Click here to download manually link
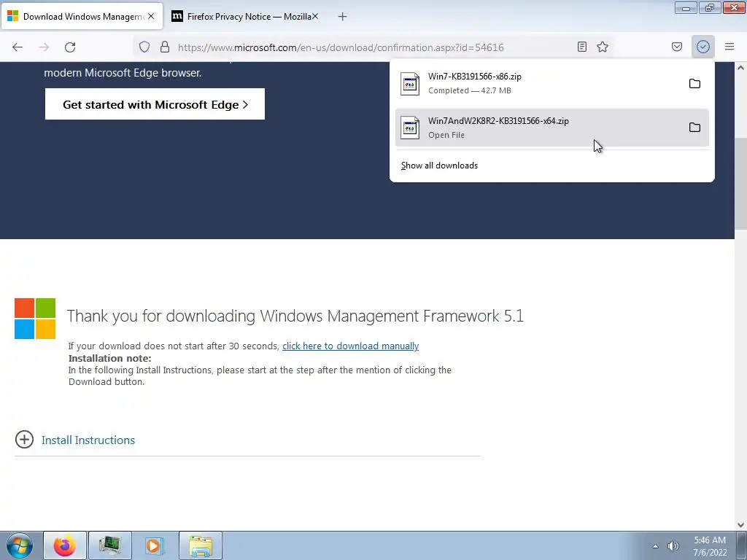This screenshot has width=747, height=560. (x=351, y=346)
